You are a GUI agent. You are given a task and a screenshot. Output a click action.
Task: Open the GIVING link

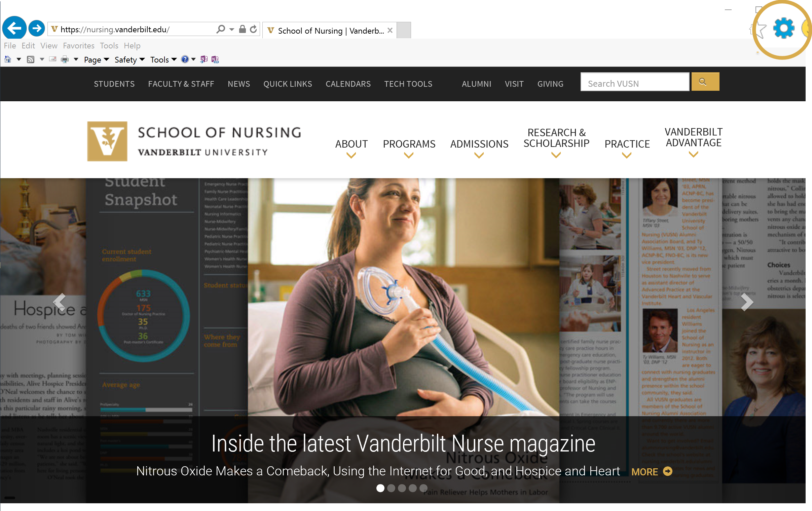pyautogui.click(x=550, y=84)
